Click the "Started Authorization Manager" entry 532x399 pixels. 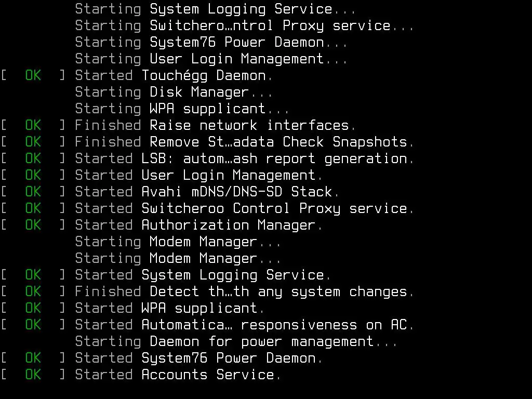click(x=198, y=225)
